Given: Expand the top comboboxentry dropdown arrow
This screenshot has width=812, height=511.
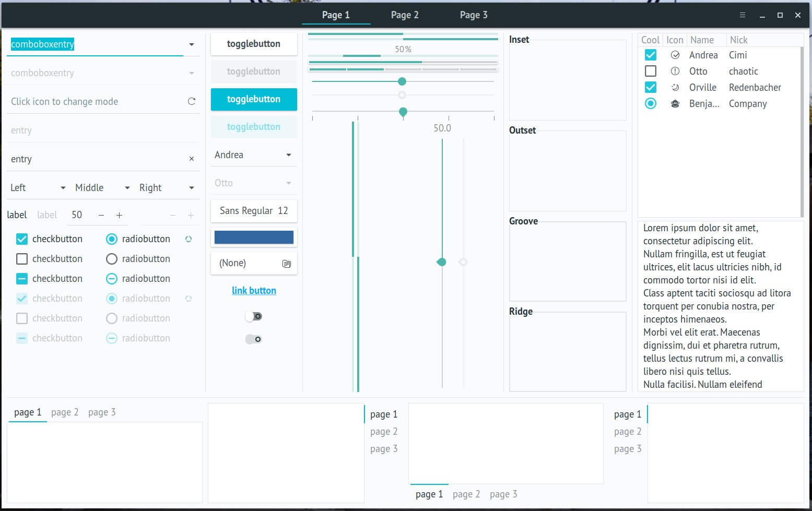Looking at the screenshot, I should [192, 45].
